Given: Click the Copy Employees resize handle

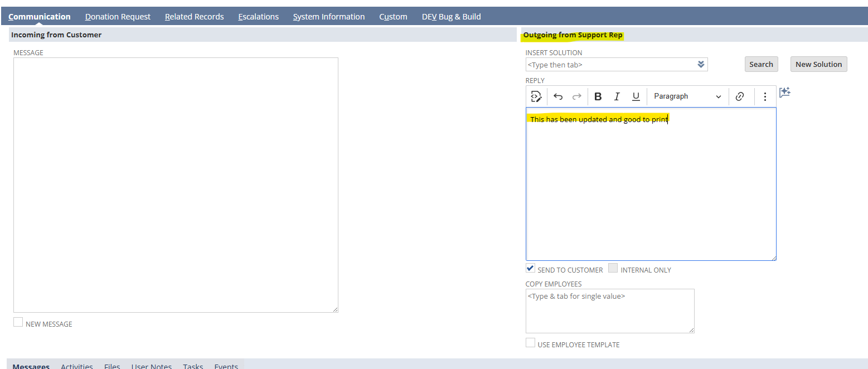Looking at the screenshot, I should pos(691,330).
